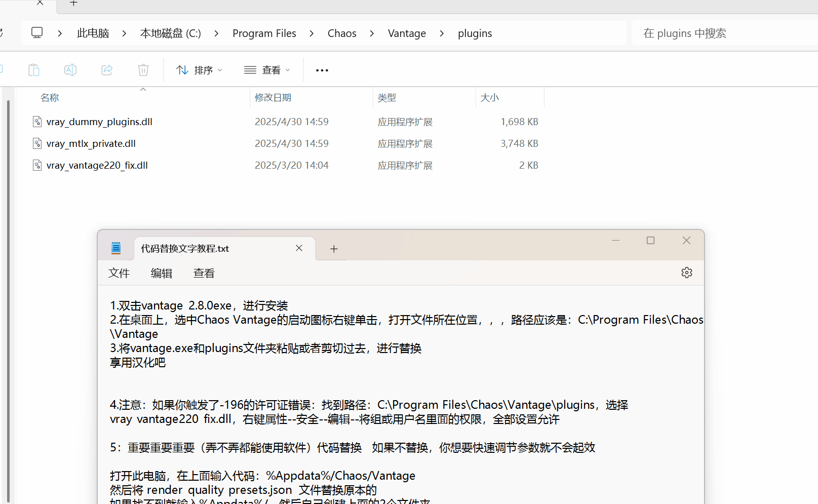Close the 代码替换文字教程.txt tab

[299, 248]
